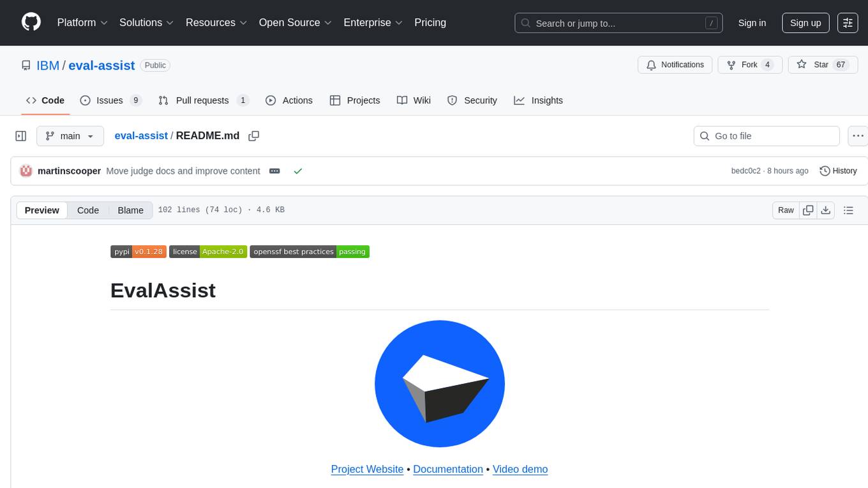Open the main branch selector dropdown
868x488 pixels.
(x=70, y=136)
